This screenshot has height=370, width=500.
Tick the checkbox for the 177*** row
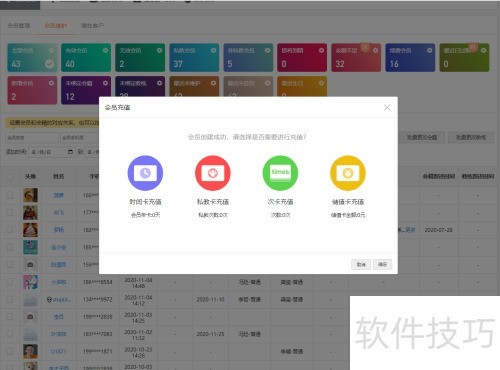coord(10,212)
